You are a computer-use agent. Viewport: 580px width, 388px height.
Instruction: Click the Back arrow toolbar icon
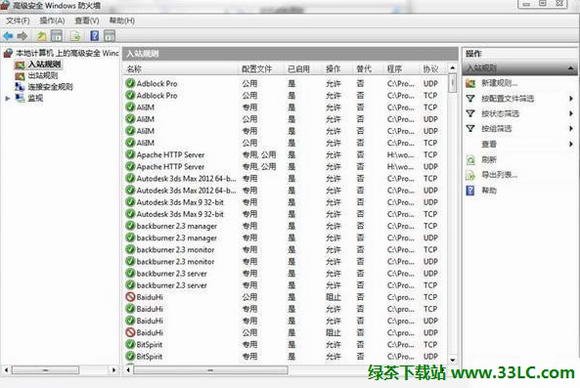[x=8, y=36]
